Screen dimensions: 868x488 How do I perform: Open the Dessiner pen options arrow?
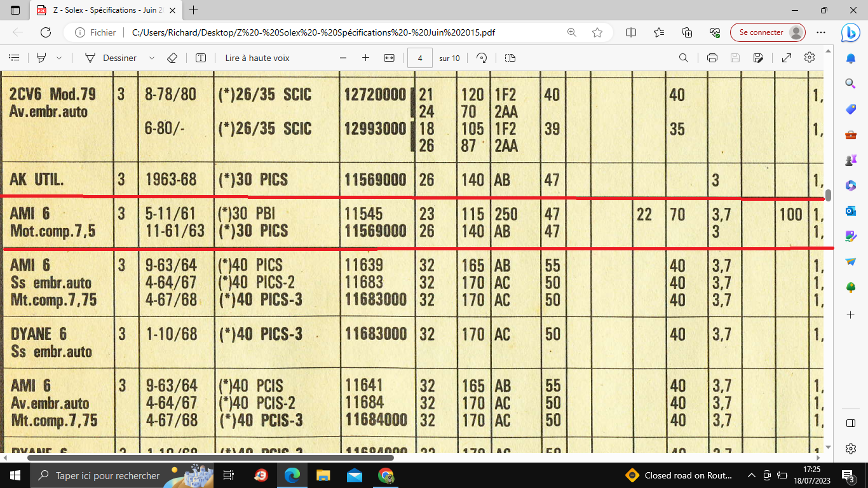pos(151,58)
